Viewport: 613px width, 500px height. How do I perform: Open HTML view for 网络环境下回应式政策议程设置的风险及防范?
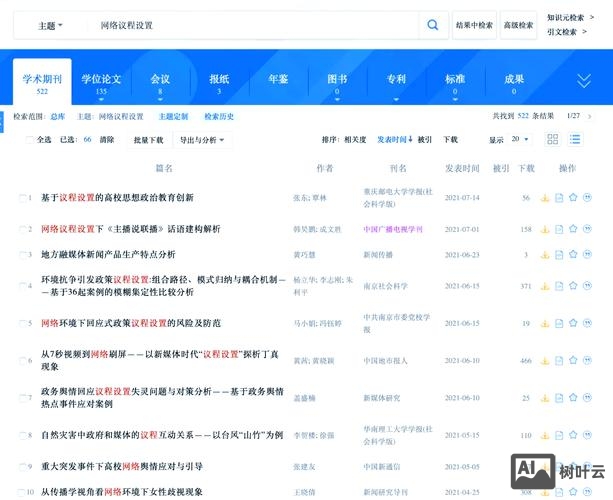coord(559,323)
